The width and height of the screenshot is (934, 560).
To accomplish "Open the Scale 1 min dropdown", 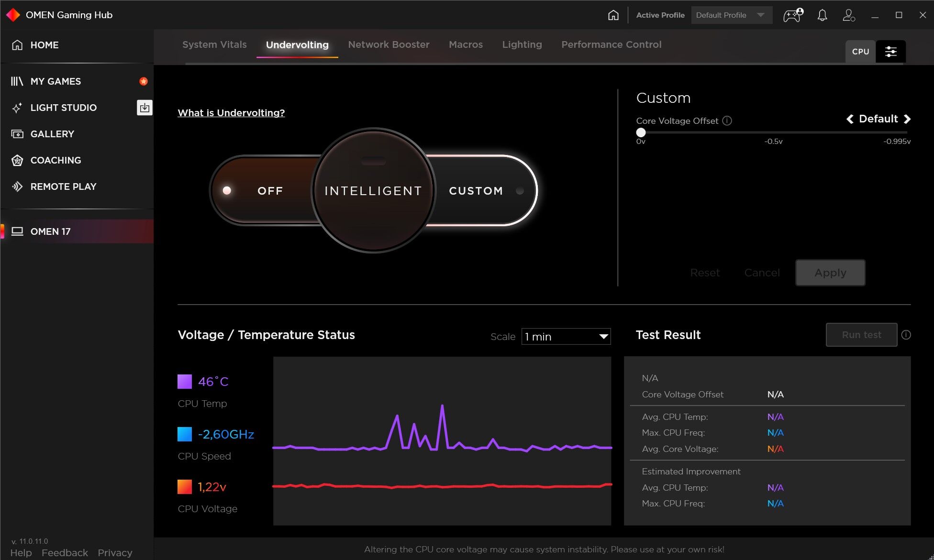I will (x=566, y=337).
